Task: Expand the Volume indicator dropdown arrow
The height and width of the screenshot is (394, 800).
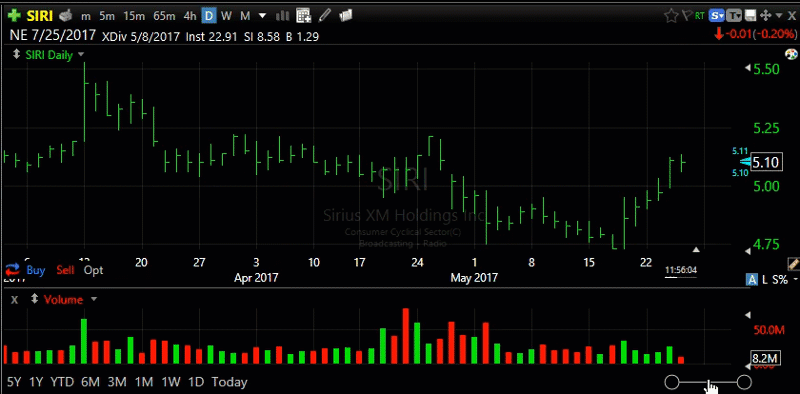Action: tap(93, 299)
